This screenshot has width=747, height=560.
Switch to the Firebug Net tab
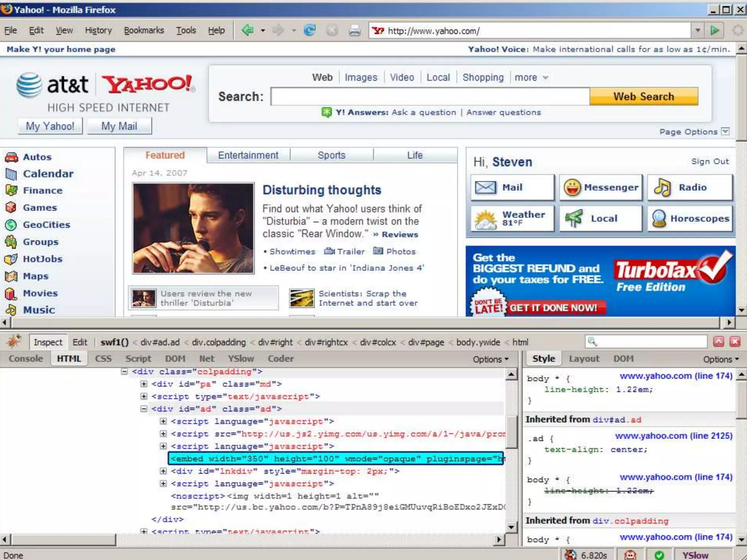tap(207, 359)
